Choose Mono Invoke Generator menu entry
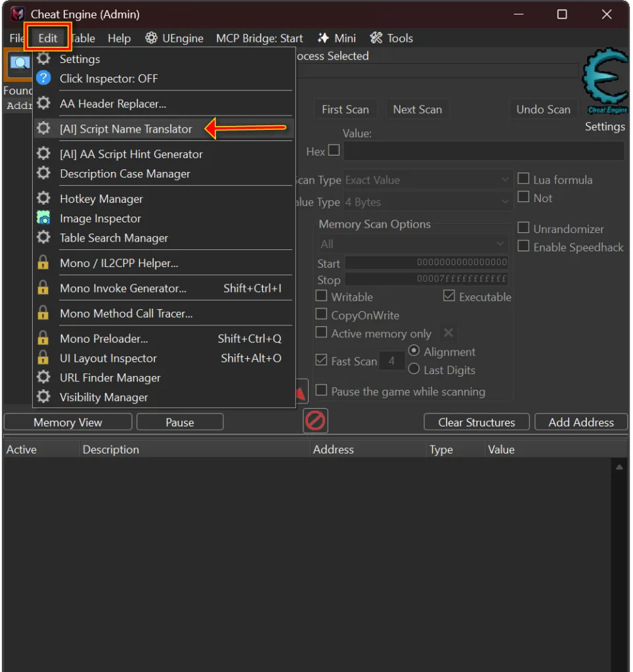This screenshot has height=672, width=633. (x=163, y=289)
